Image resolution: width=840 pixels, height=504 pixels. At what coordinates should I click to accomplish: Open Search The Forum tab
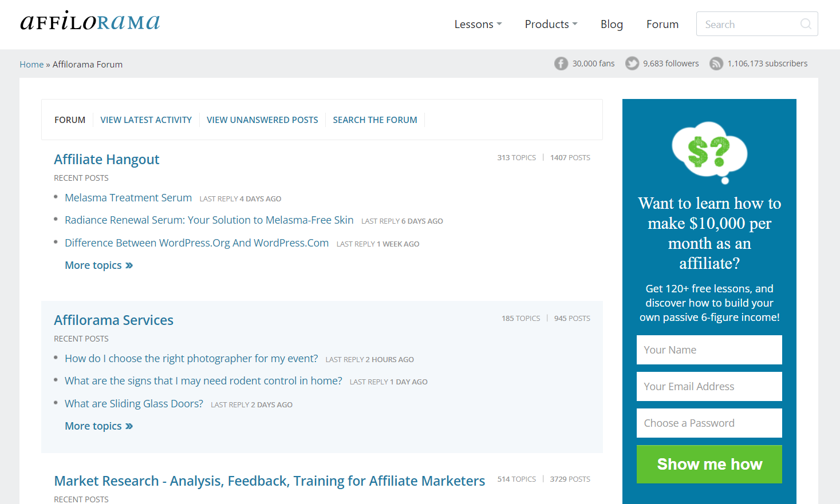(375, 120)
